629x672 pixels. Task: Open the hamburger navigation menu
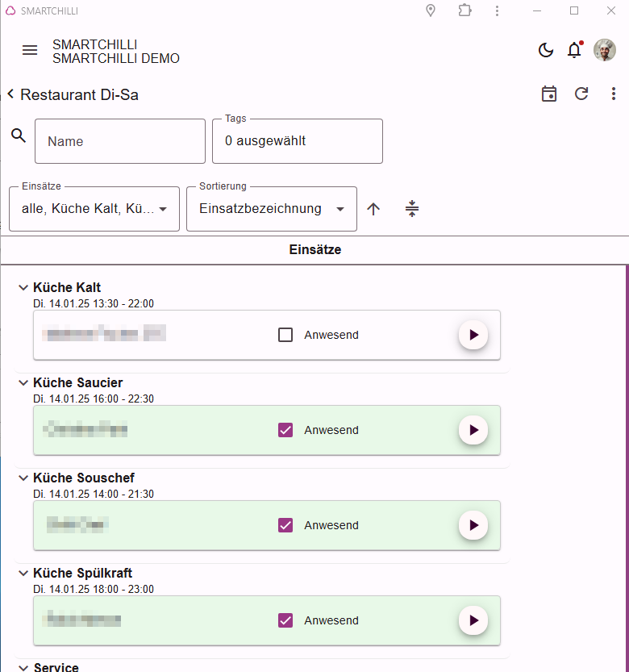click(30, 51)
